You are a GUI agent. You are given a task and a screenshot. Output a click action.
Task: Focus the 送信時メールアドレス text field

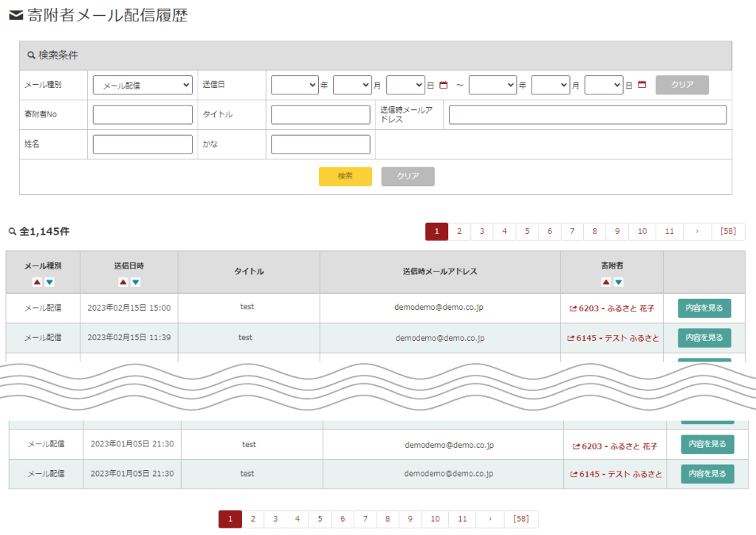(587, 115)
